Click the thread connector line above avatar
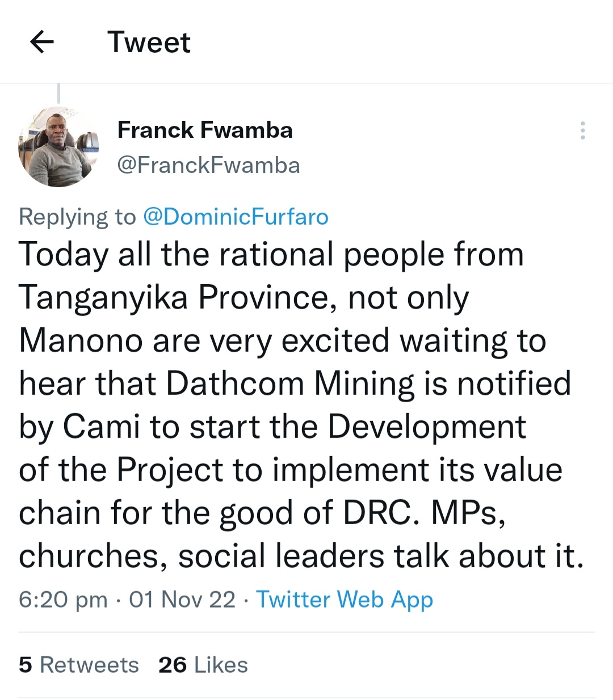 pyautogui.click(x=58, y=93)
